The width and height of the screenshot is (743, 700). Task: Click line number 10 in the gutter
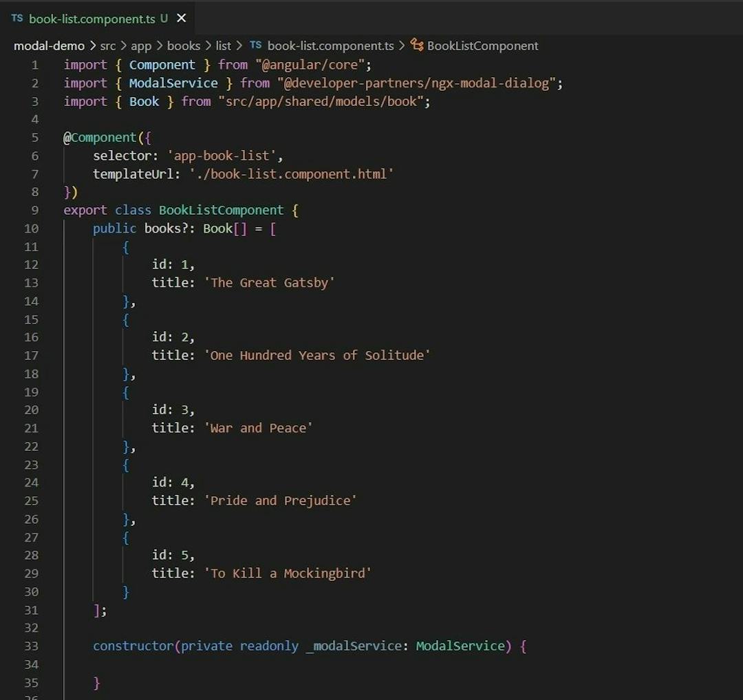click(x=32, y=229)
